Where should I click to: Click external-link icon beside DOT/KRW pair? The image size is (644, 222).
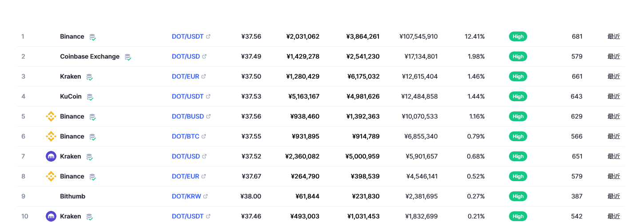(205, 196)
